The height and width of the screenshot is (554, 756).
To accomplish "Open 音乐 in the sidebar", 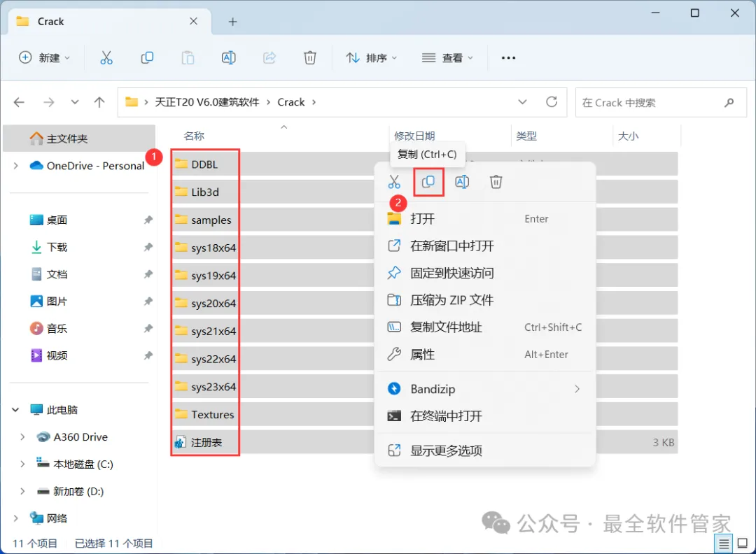I will [x=57, y=329].
